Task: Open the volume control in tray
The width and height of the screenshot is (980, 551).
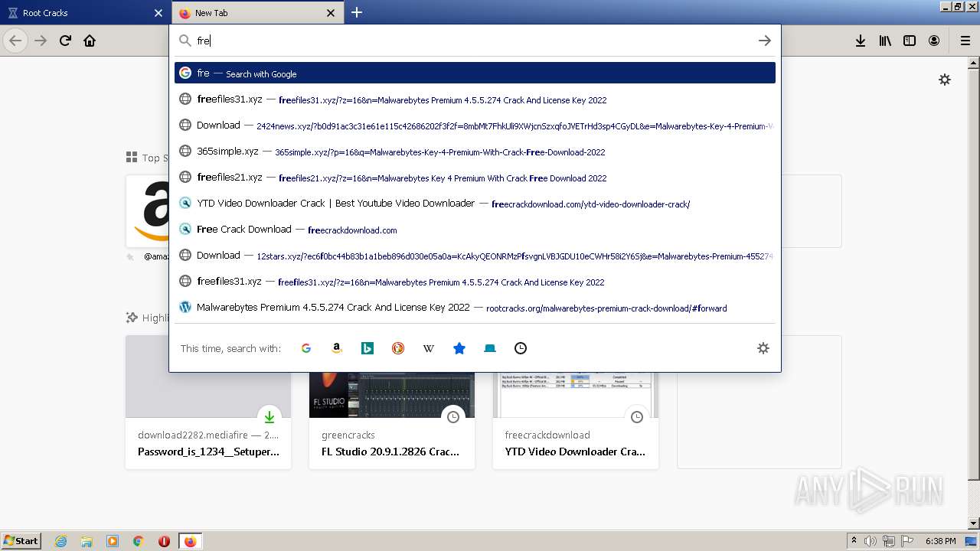Action: point(870,541)
